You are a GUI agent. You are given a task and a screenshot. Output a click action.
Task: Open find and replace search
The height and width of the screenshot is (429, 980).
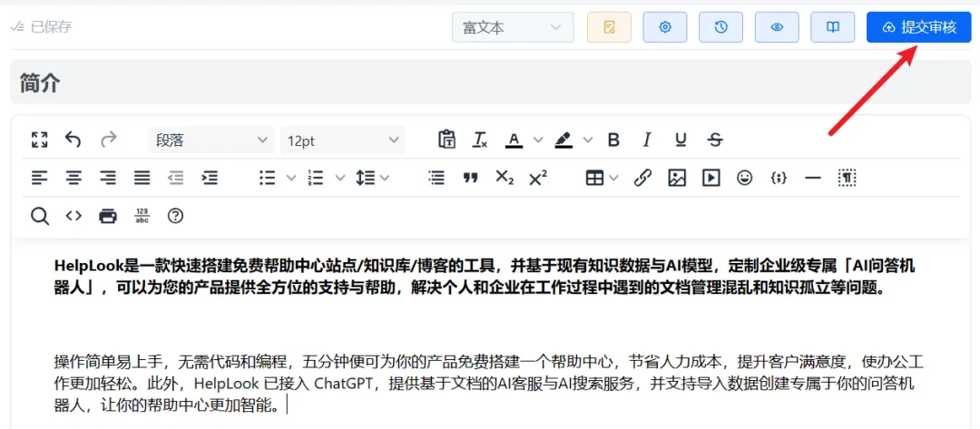tap(39, 216)
